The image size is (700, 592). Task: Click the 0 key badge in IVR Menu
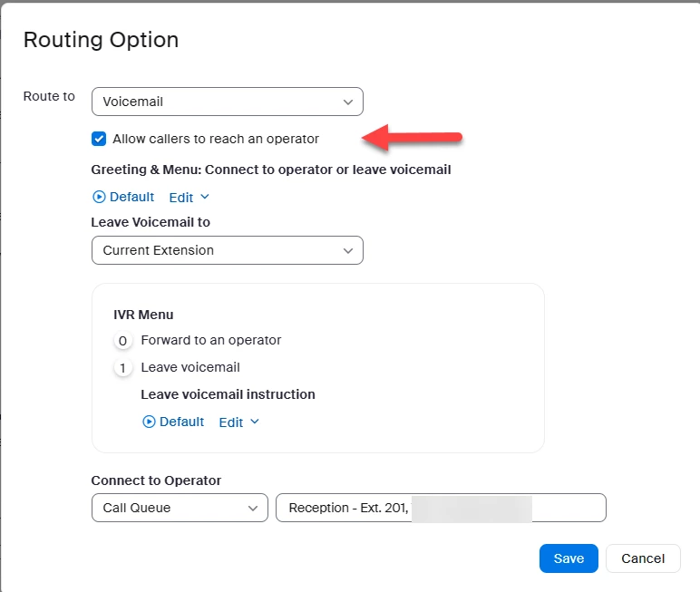click(122, 341)
